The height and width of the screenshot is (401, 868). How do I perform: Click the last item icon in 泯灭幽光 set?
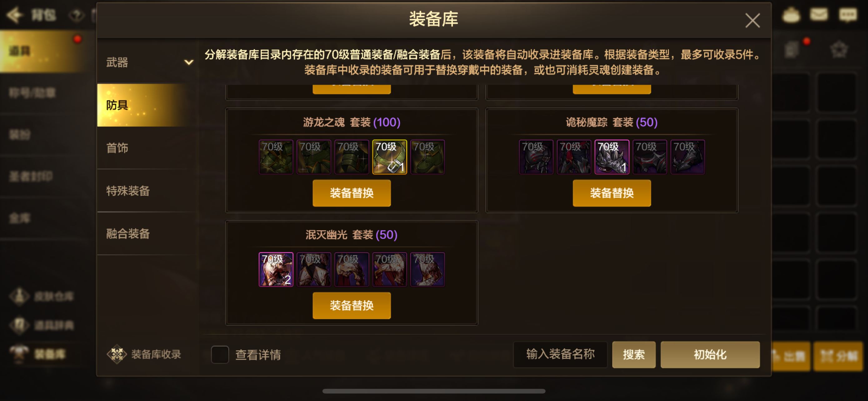click(427, 269)
